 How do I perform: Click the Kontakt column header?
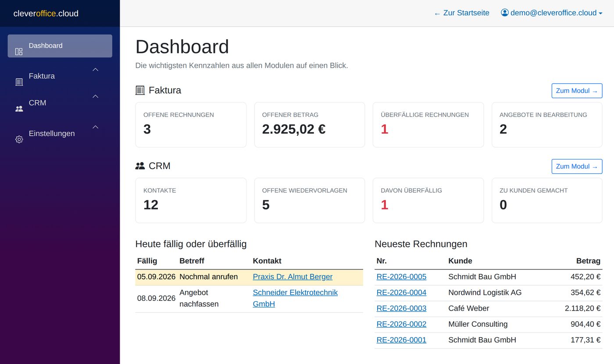click(267, 261)
